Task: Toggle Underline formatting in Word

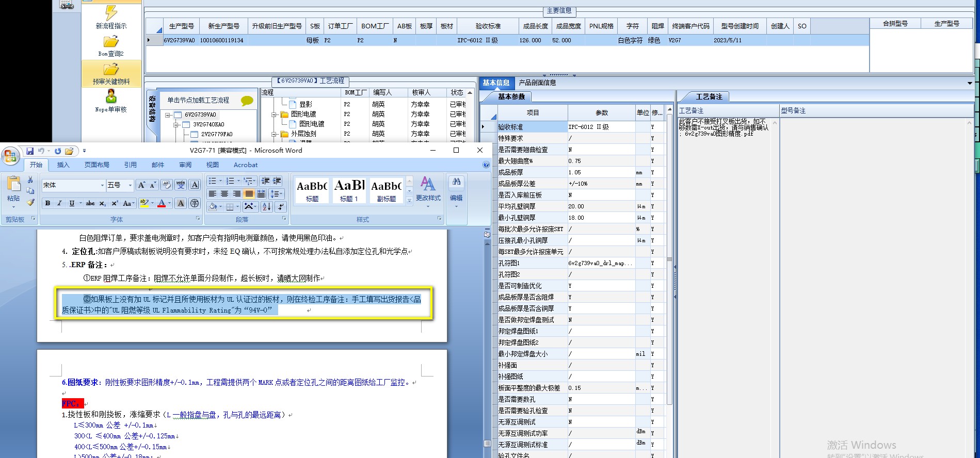Action: pyautogui.click(x=72, y=203)
